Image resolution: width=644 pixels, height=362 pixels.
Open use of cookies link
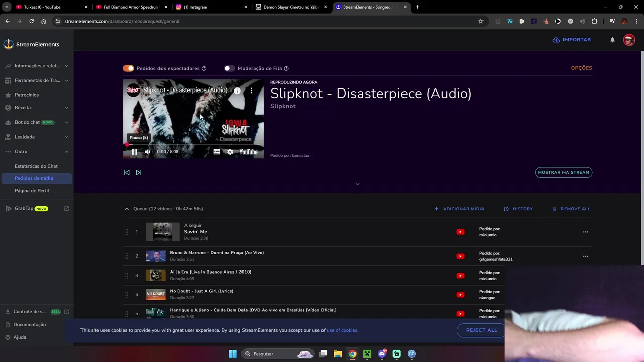pyautogui.click(x=342, y=330)
